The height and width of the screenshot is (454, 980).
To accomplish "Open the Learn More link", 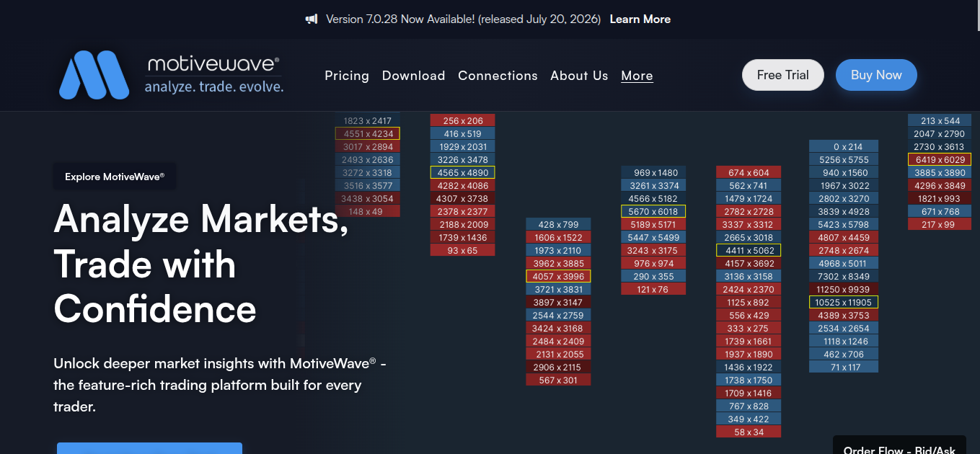I will (x=640, y=19).
